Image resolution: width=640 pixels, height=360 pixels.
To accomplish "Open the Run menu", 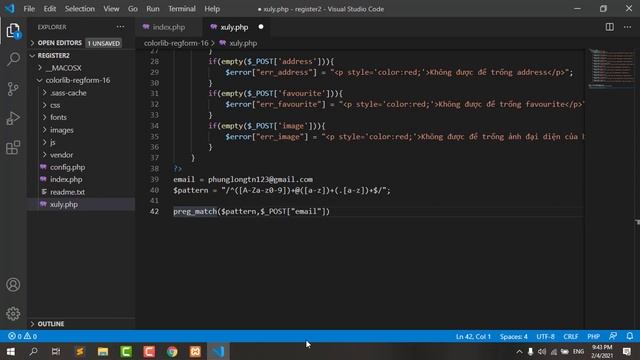I will pos(153,9).
